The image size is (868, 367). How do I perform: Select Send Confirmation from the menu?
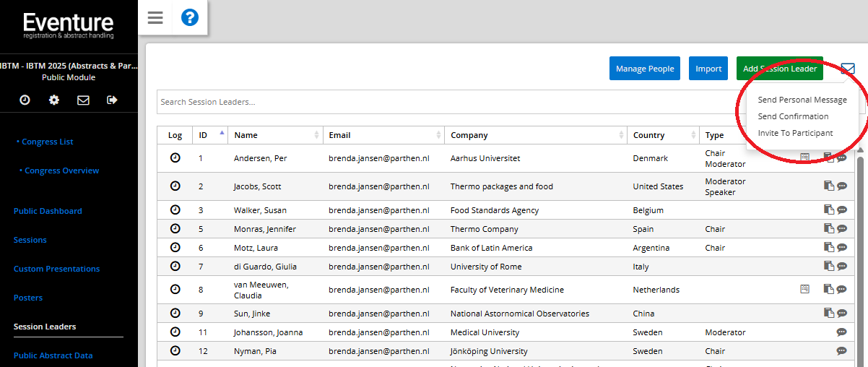pos(793,116)
